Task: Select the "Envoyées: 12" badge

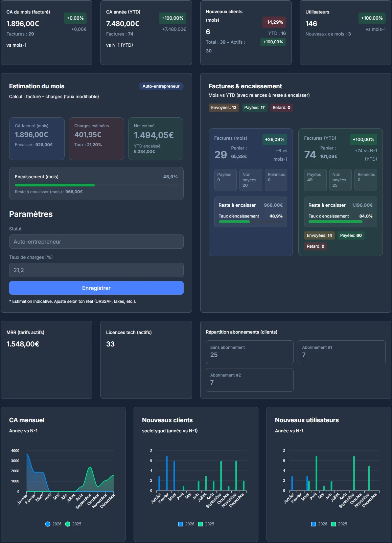Action: (x=224, y=108)
